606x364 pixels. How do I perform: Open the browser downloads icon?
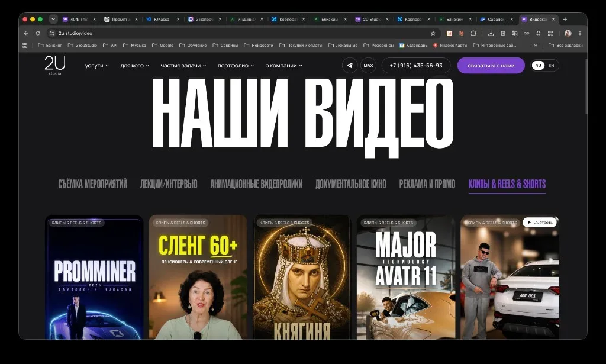click(x=491, y=33)
